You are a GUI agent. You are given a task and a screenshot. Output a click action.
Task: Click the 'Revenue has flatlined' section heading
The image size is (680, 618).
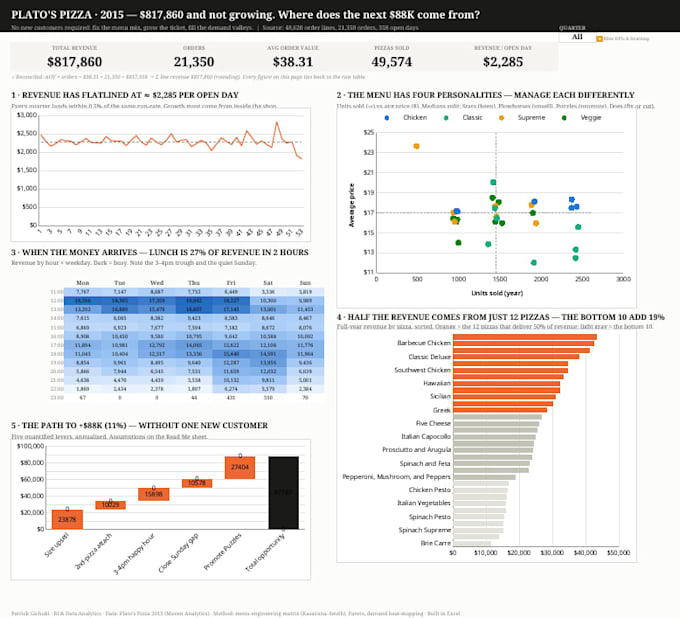[125, 95]
